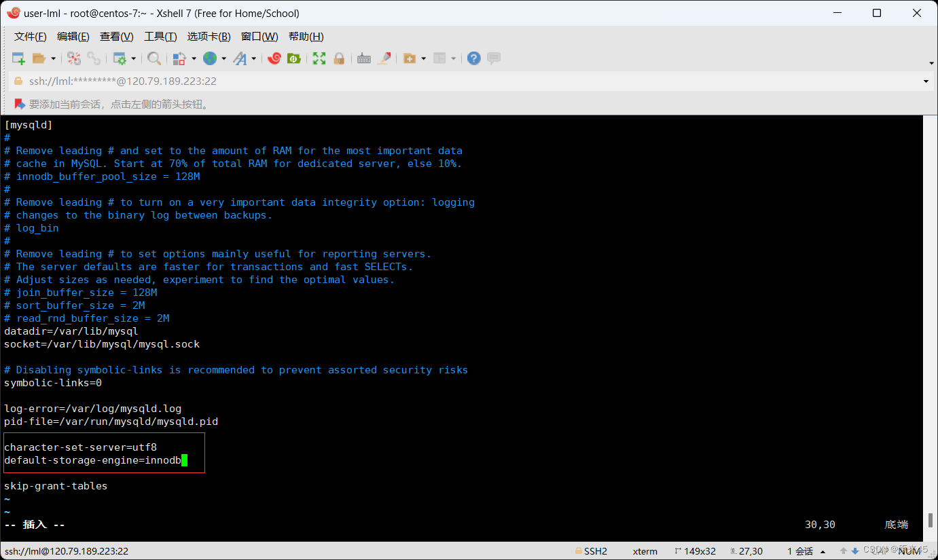Screen dimensions: 938x560
Task: Open the 窗口(W) menu
Action: 259,37
